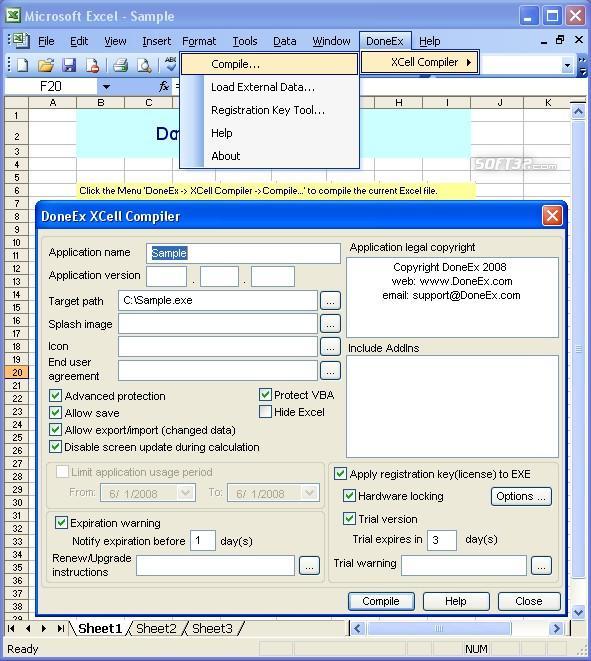This screenshot has width=591, height=661.
Task: Uncheck the Hardware locking checkbox
Action: pyautogui.click(x=349, y=496)
